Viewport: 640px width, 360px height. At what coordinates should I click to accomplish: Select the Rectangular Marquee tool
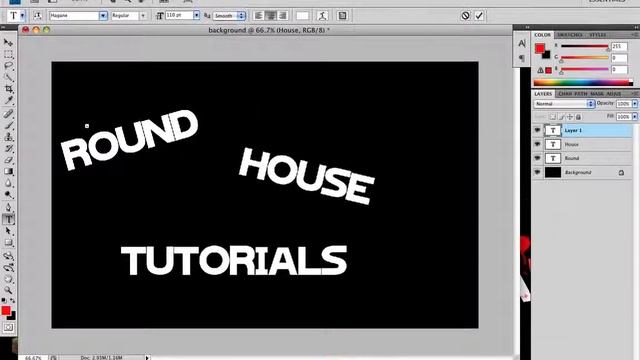(8, 54)
